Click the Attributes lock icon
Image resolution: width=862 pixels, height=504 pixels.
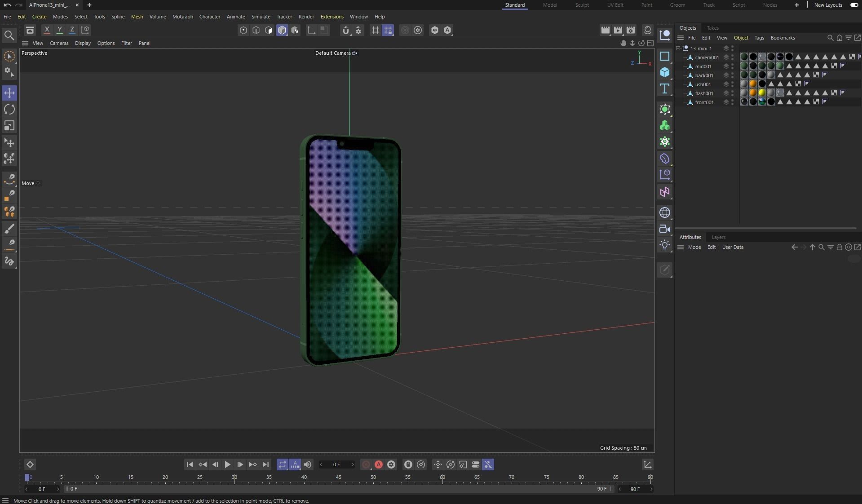click(x=839, y=247)
